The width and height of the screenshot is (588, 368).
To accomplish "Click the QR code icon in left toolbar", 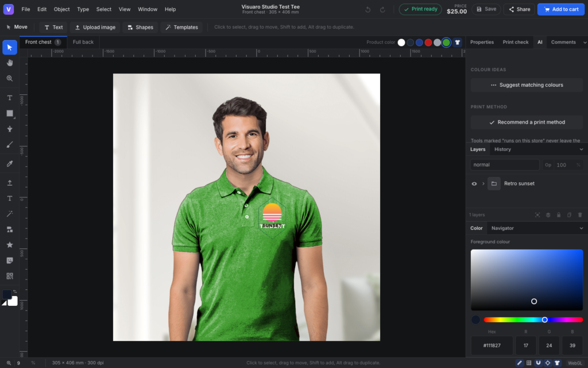I will pyautogui.click(x=10, y=276).
